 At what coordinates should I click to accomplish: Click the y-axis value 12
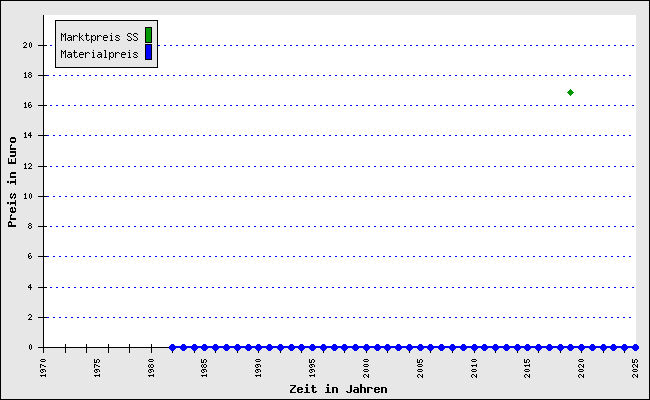pyautogui.click(x=27, y=166)
